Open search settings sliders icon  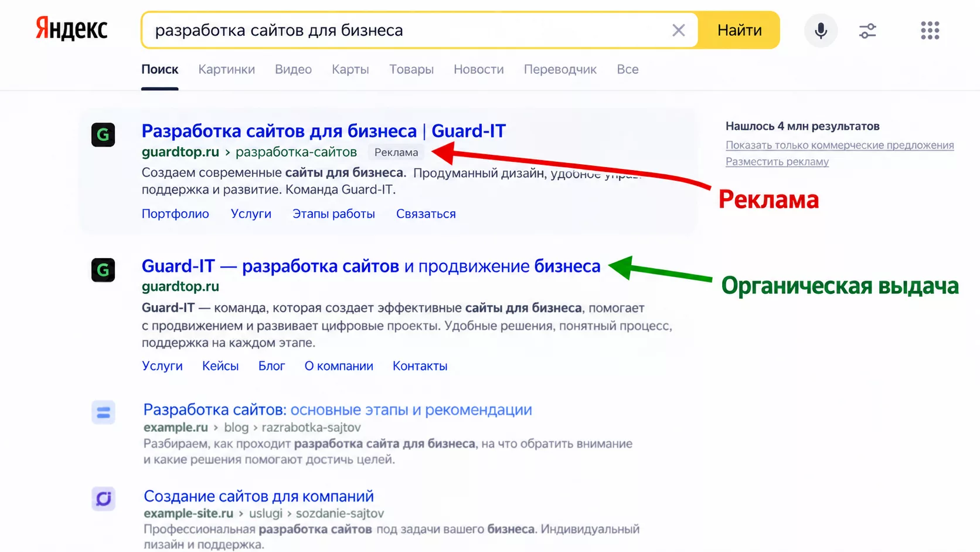click(x=867, y=31)
